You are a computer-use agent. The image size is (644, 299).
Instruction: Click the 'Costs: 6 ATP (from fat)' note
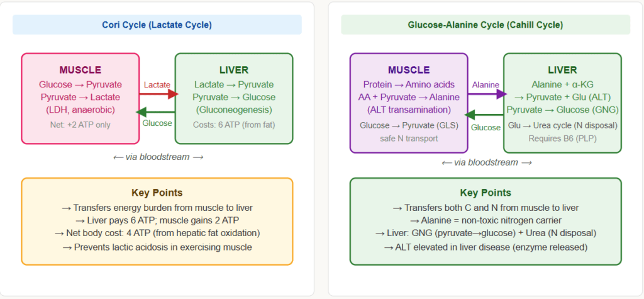point(233,125)
